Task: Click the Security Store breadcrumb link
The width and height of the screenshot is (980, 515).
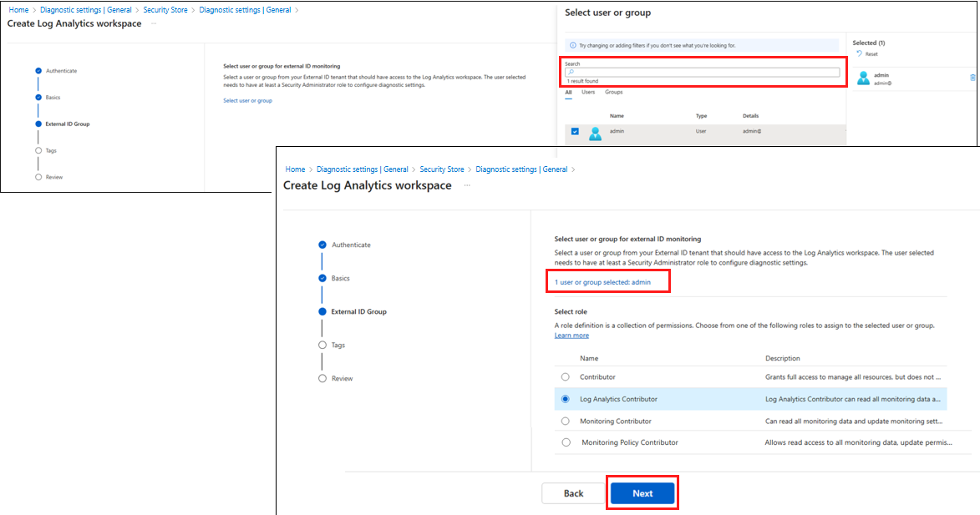Action: point(442,169)
